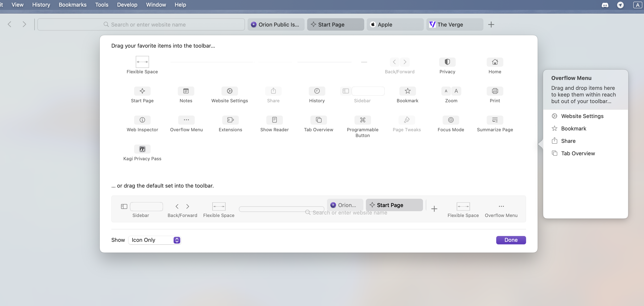Open the Develop menu
Viewport: 644px width, 306px height.
coord(127,5)
